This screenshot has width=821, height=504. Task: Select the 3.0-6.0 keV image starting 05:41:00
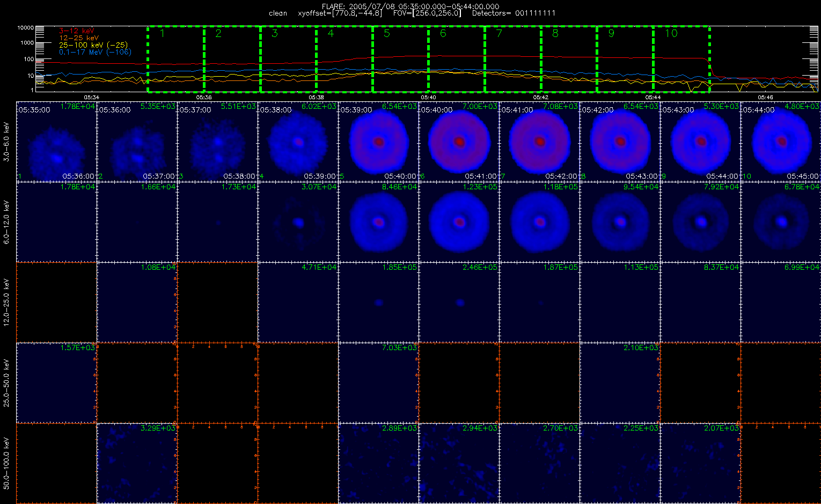coord(540,142)
